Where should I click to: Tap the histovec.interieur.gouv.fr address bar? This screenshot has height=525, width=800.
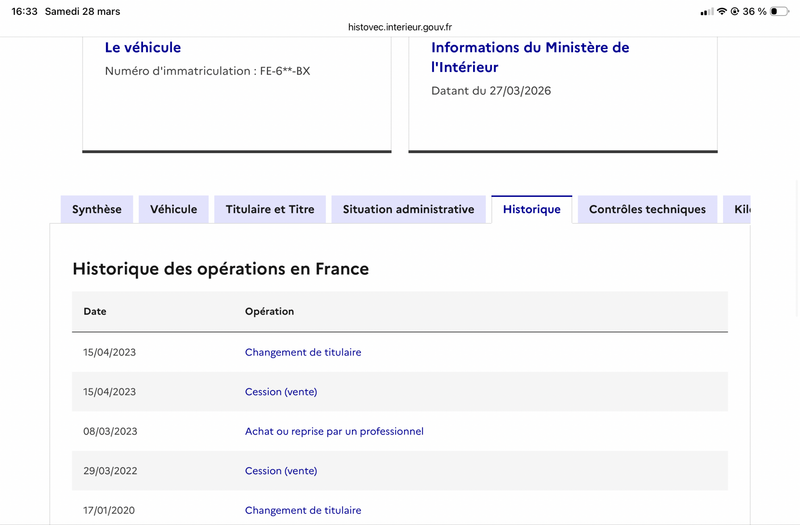point(400,27)
